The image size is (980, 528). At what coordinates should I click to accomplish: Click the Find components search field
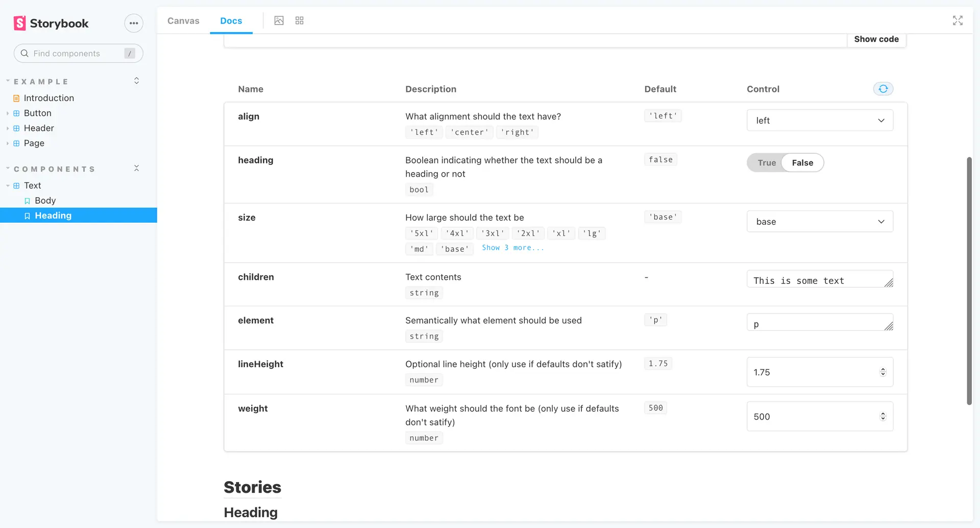pyautogui.click(x=77, y=53)
